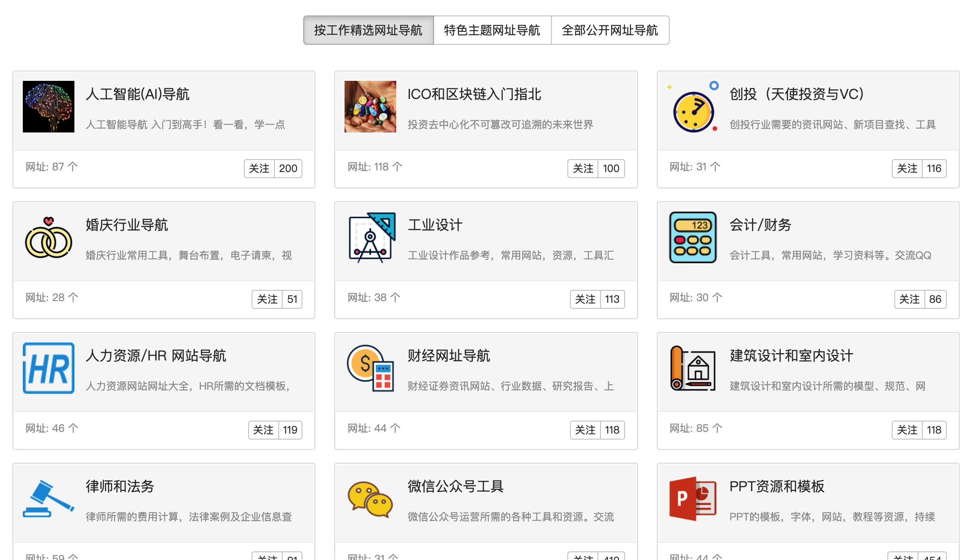The image size is (967, 560).
Task: Click the finance dollar coin icon
Action: (x=370, y=368)
